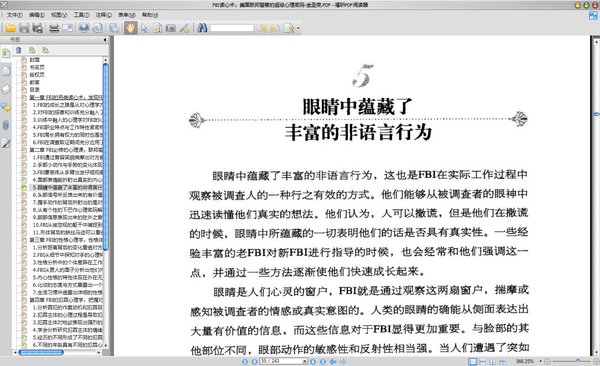Click the Save As icon in the toolbar
The height and width of the screenshot is (366, 600).
click(38, 28)
